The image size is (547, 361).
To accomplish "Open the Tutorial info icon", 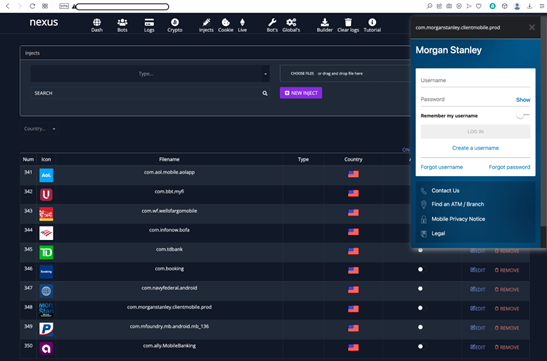I will [372, 22].
